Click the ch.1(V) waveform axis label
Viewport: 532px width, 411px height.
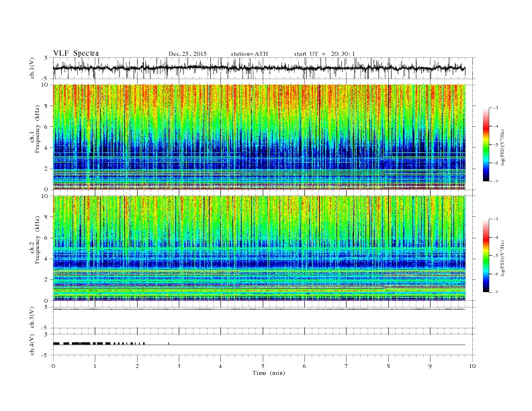32,68
